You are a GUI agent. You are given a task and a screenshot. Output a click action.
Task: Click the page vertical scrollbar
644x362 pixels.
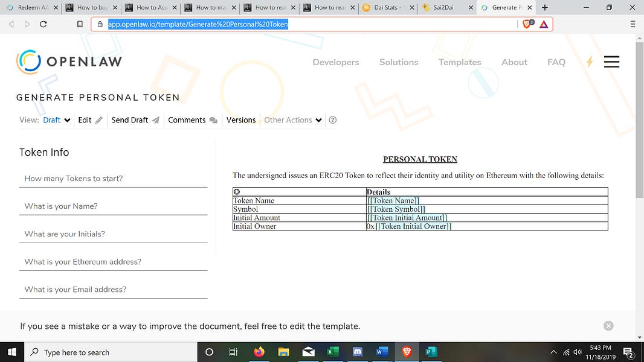coord(640,121)
